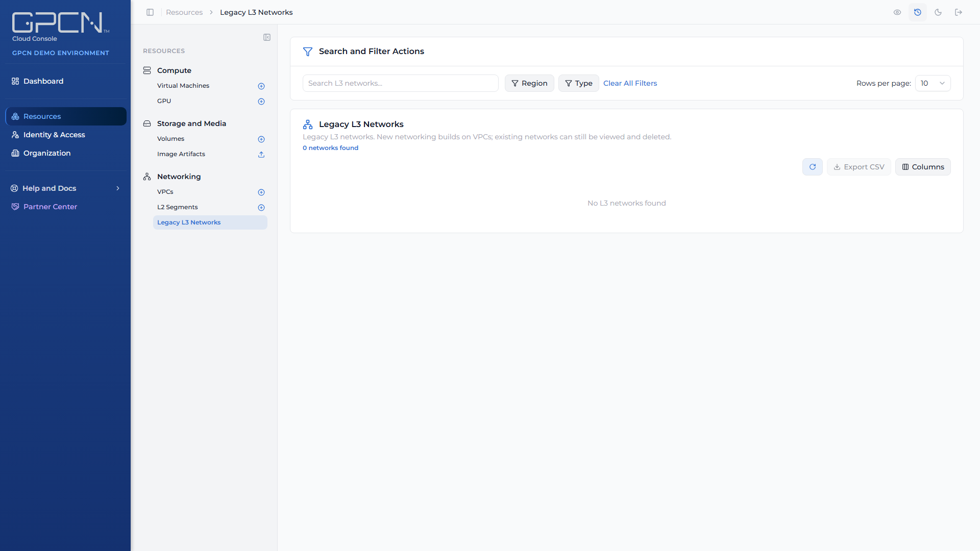Toggle the main sidebar panel icon

[x=150, y=12]
